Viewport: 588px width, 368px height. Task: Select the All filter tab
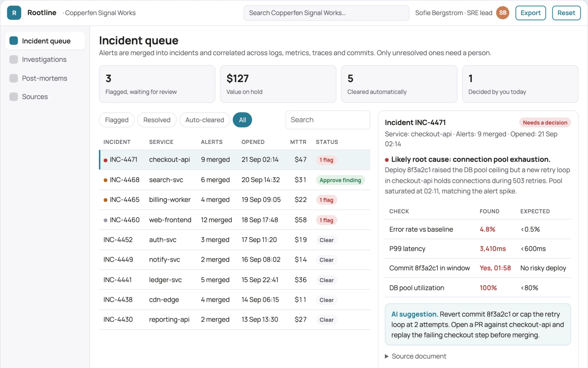(x=243, y=120)
